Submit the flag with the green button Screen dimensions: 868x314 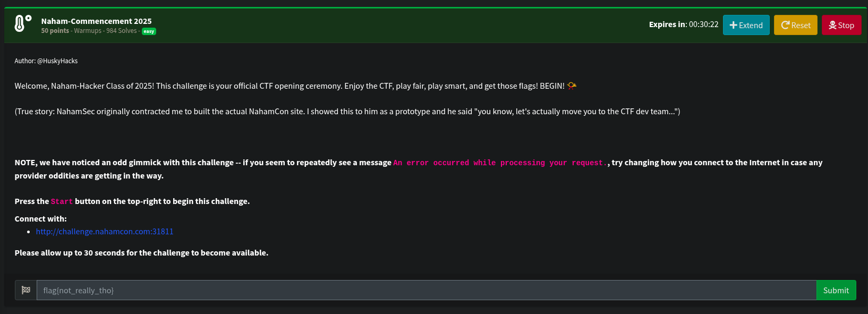tap(836, 290)
